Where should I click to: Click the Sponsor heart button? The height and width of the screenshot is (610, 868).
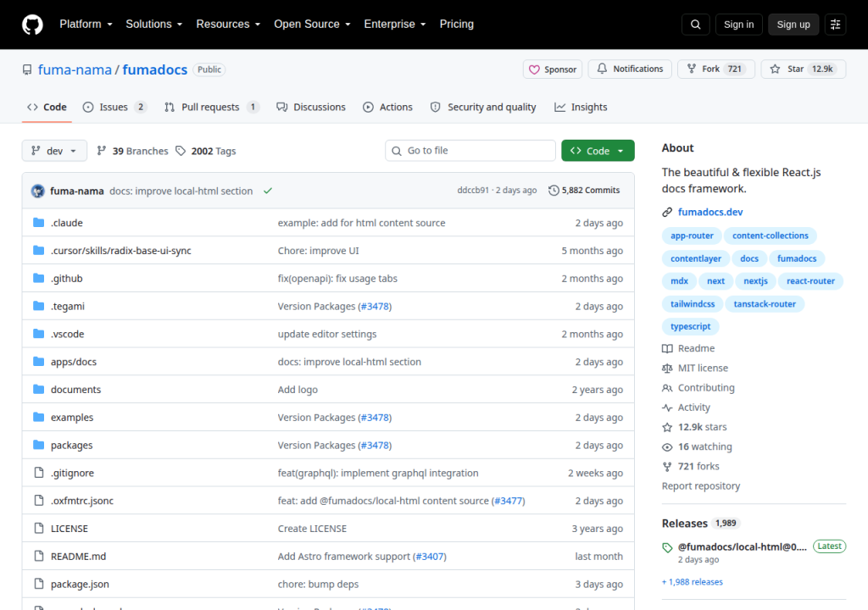pyautogui.click(x=553, y=69)
